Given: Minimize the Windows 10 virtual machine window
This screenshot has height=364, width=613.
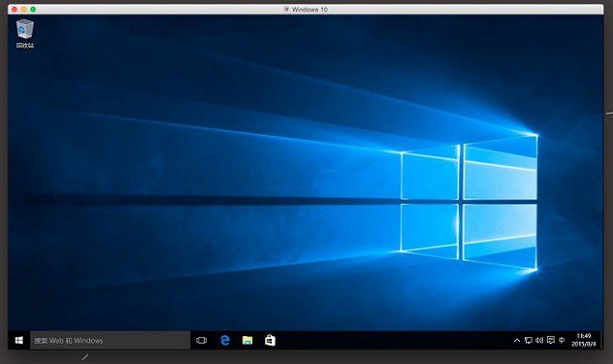Looking at the screenshot, I should tap(23, 10).
